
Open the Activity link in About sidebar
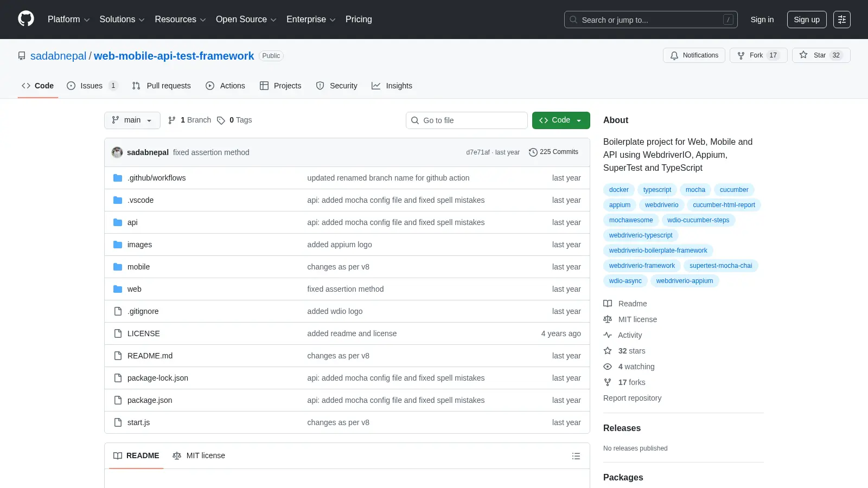[x=623, y=335]
